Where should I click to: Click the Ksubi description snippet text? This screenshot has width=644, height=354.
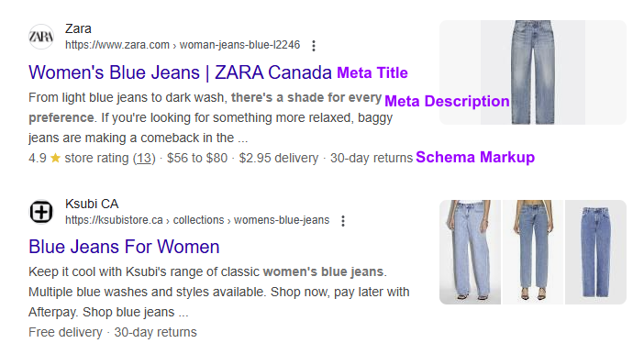(219, 292)
